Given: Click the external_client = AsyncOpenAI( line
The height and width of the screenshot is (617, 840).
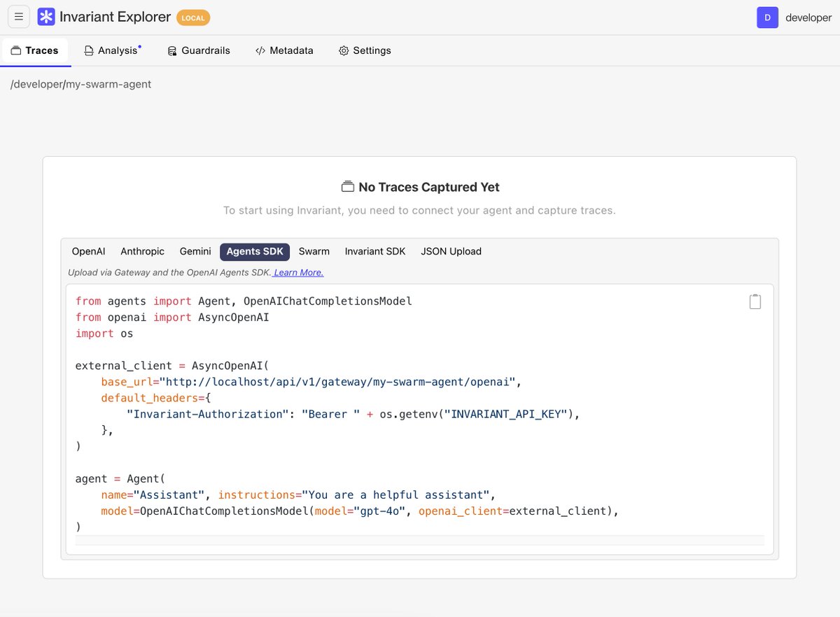Looking at the screenshot, I should pyautogui.click(x=172, y=366).
